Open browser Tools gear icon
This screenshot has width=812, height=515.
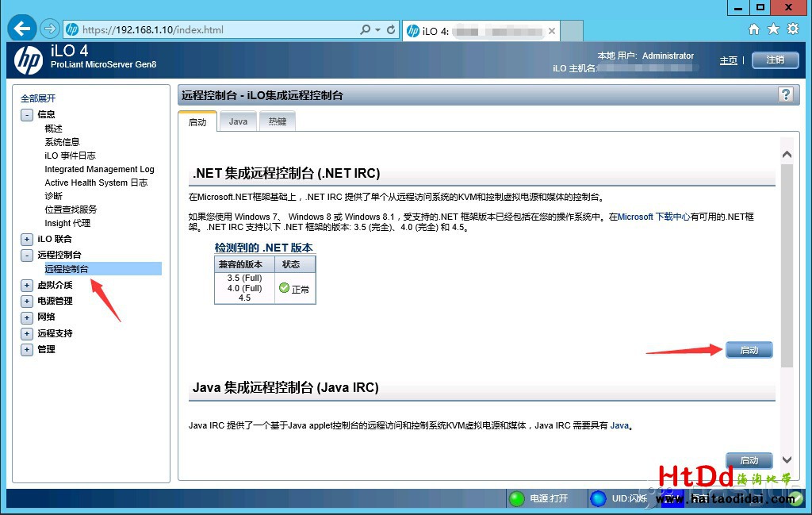[793, 29]
